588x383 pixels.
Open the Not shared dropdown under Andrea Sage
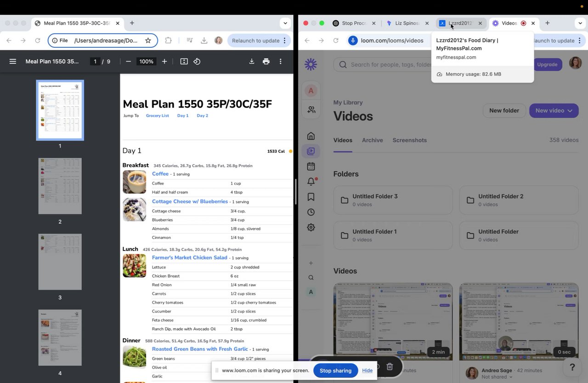click(497, 377)
